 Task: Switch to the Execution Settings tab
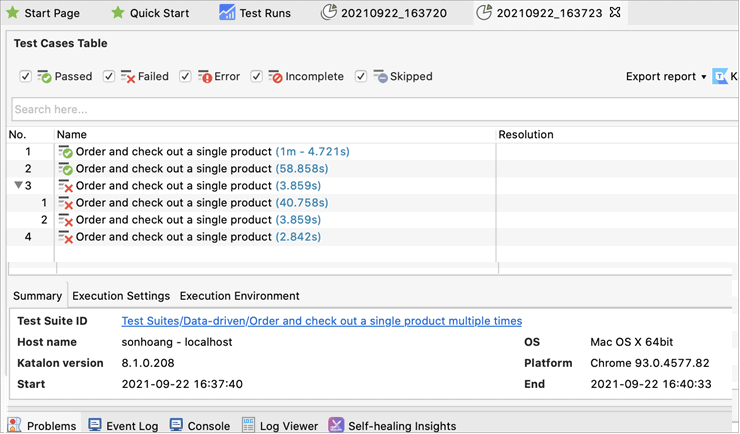[x=121, y=296]
